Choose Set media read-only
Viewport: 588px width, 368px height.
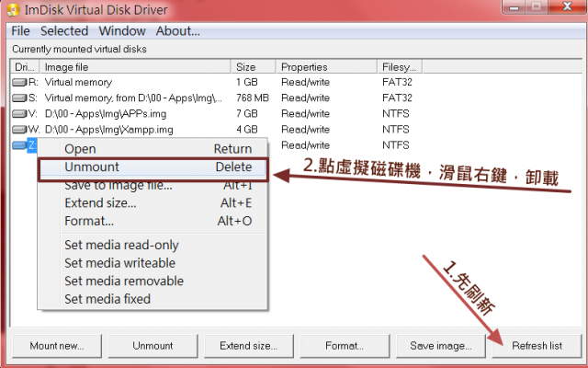pos(153,246)
